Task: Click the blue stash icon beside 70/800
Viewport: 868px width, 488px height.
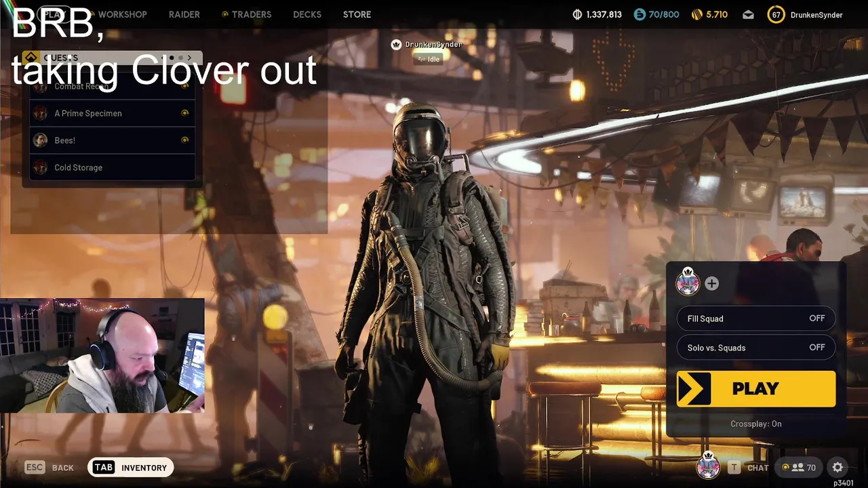Action: tap(639, 14)
